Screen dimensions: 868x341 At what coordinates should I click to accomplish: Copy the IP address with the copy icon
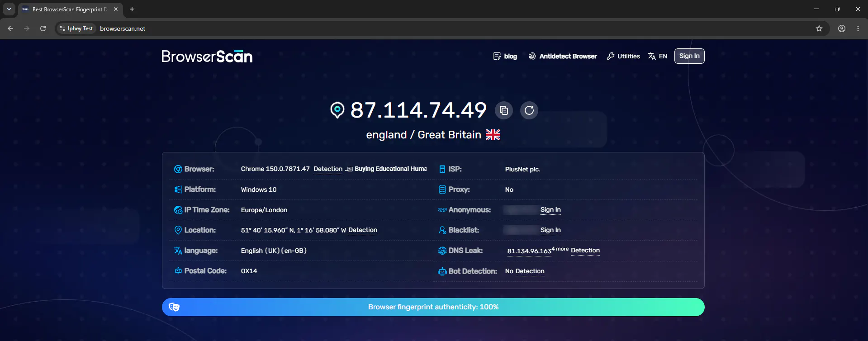(504, 110)
